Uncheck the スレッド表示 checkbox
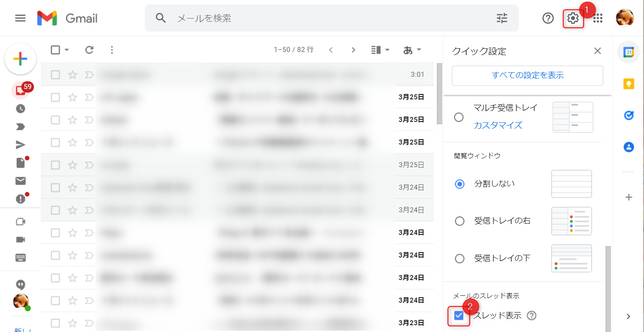Screen dimensions: 644x332 click(459, 316)
